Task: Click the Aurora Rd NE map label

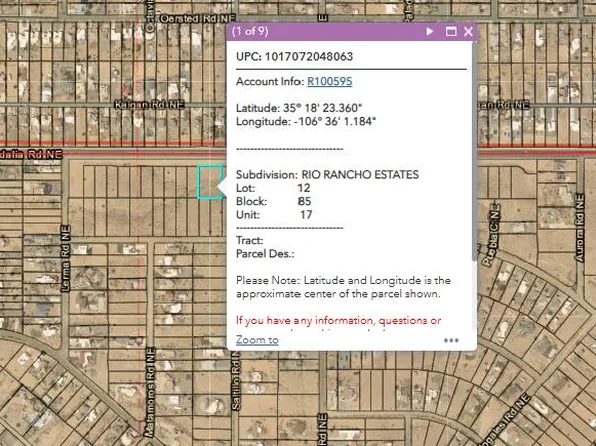Action: (579, 228)
